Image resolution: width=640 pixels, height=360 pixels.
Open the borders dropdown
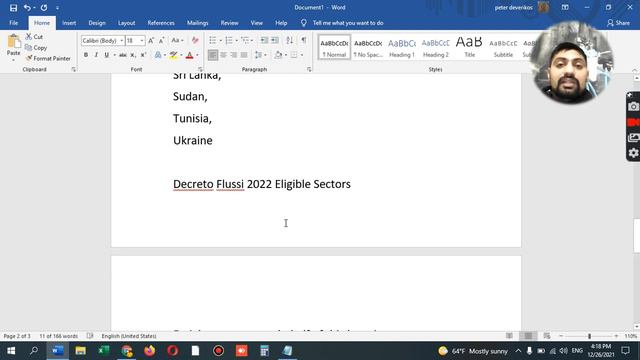coord(302,55)
